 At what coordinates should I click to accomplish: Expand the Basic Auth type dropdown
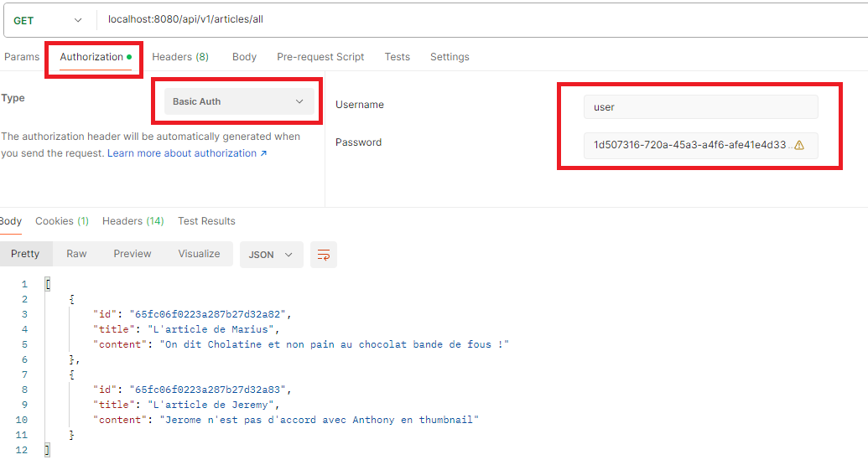coord(238,101)
